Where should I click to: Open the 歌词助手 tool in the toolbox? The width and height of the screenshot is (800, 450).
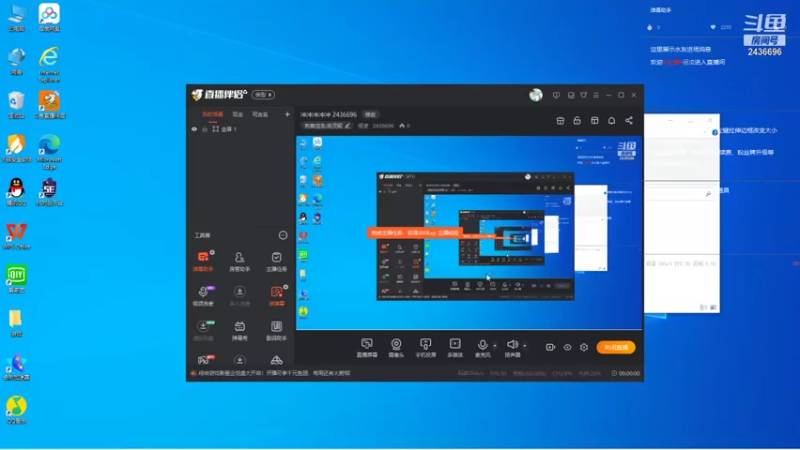[x=277, y=330]
